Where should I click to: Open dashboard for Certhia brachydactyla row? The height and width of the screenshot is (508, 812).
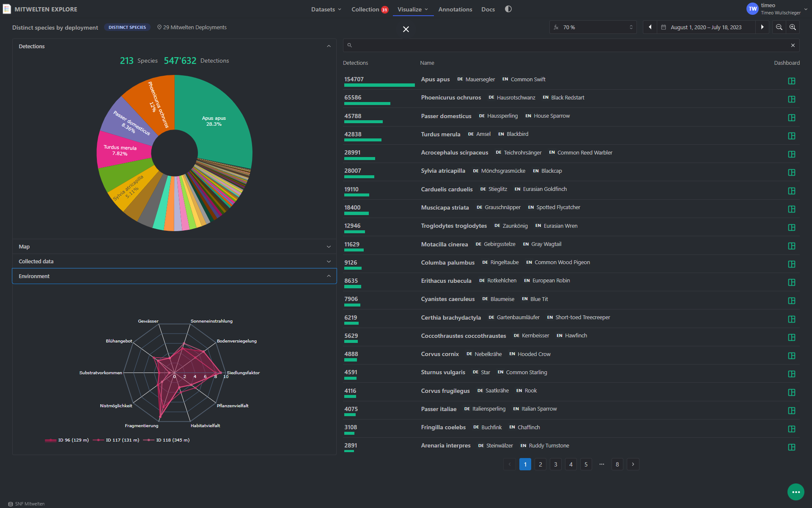[792, 319]
